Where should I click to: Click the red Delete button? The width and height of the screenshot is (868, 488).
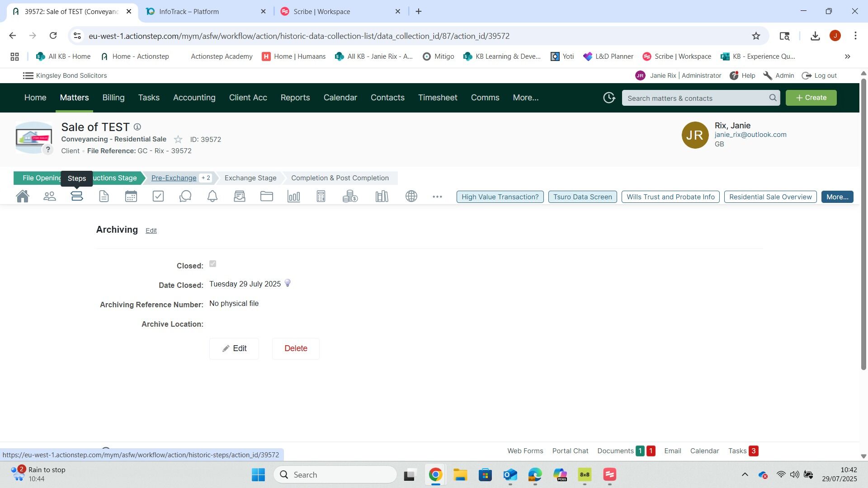click(296, 348)
